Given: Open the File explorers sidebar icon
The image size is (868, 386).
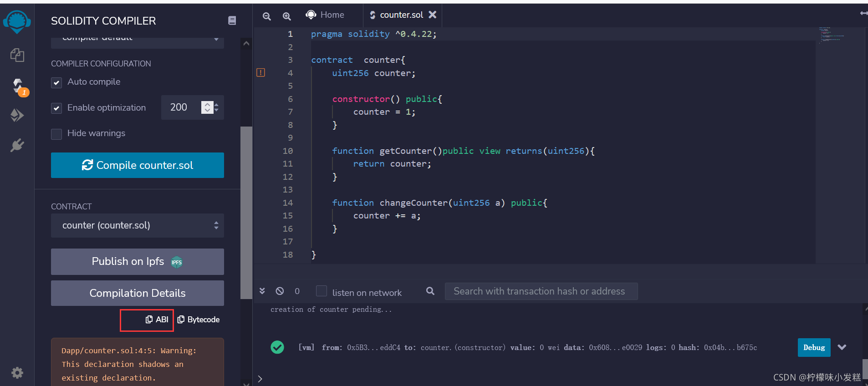Looking at the screenshot, I should tap(17, 55).
